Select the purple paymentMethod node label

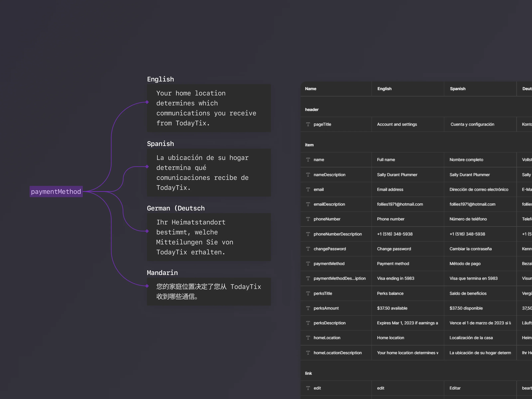pyautogui.click(x=56, y=192)
